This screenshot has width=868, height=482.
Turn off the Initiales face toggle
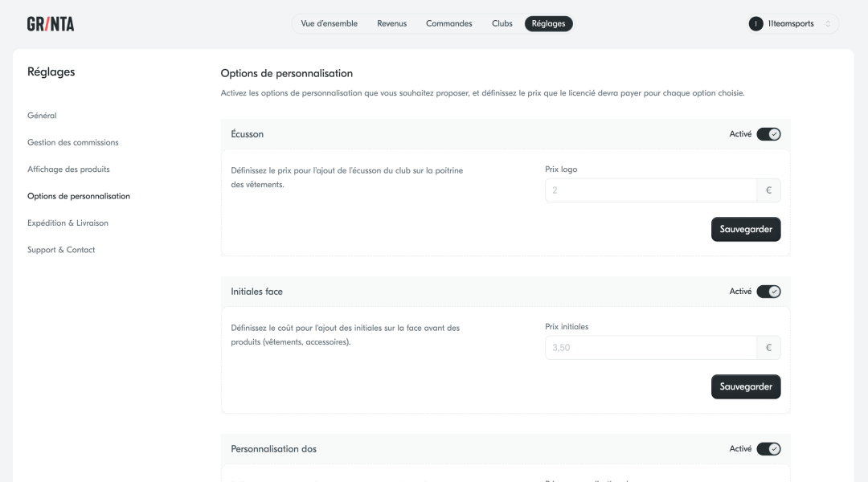tap(768, 292)
